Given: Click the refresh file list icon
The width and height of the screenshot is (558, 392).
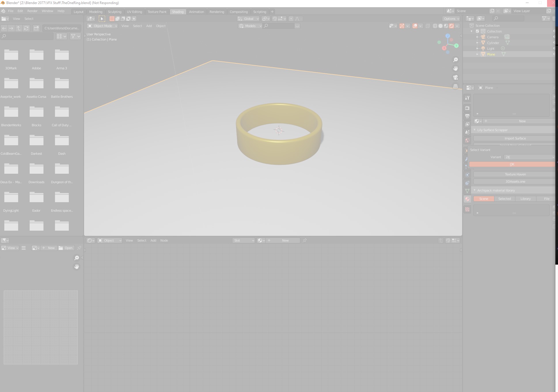Looking at the screenshot, I should pyautogui.click(x=26, y=28).
